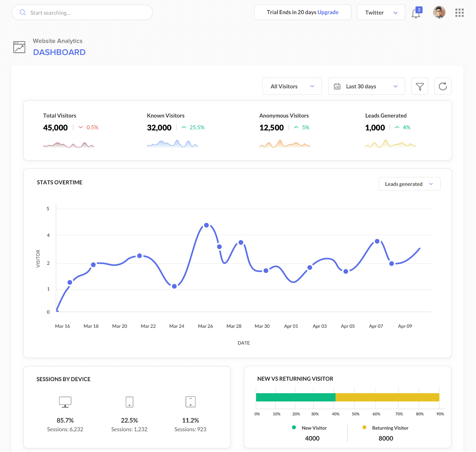Open the notifications bell icon
Image resolution: width=476 pixels, height=452 pixels.
pos(416,14)
